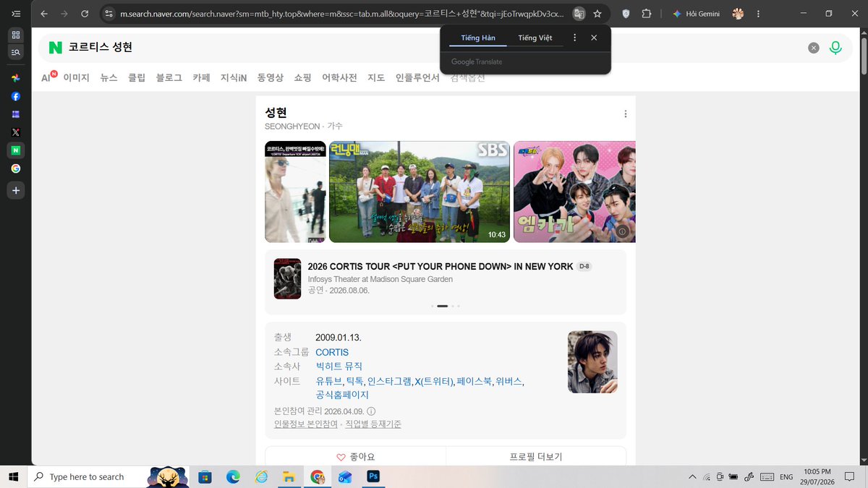868x488 pixels.
Task: Open the 2026 CORTIS TOUR New York event
Action: (x=441, y=266)
